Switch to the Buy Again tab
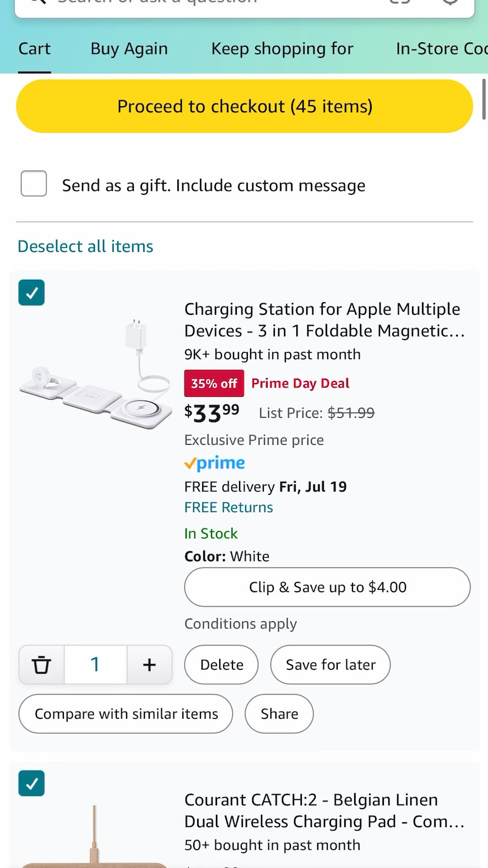Screen dimensions: 488x868 click(129, 49)
